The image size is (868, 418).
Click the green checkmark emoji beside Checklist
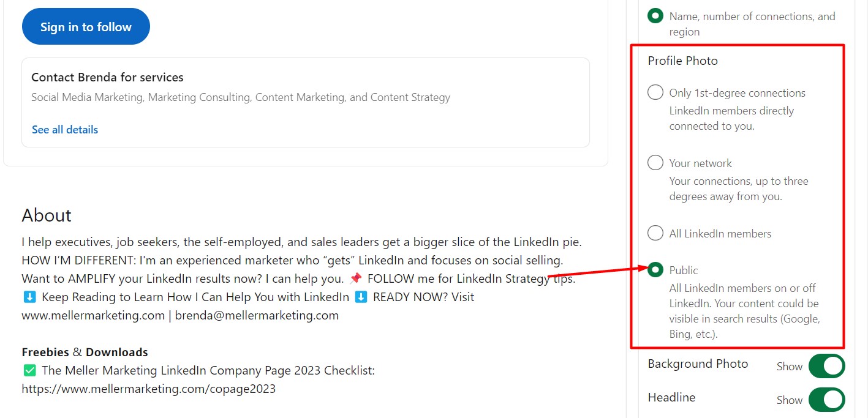29,370
